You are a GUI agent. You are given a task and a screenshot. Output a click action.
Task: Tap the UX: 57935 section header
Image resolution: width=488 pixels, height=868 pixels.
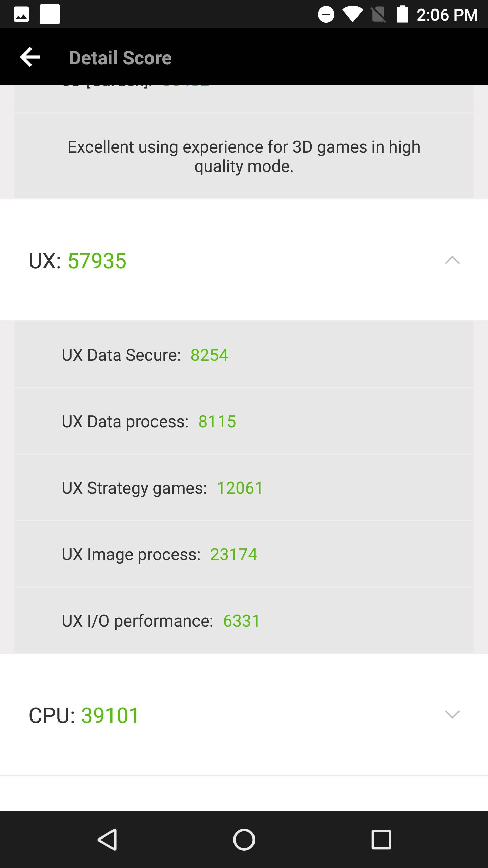tap(78, 261)
